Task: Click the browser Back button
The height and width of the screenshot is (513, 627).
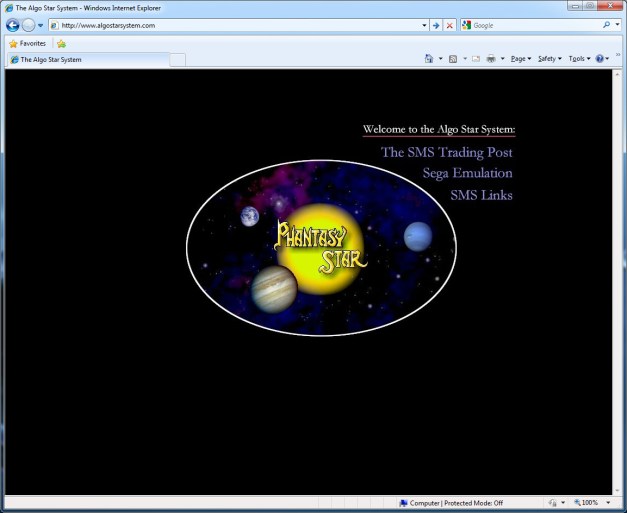Action: click(13, 25)
